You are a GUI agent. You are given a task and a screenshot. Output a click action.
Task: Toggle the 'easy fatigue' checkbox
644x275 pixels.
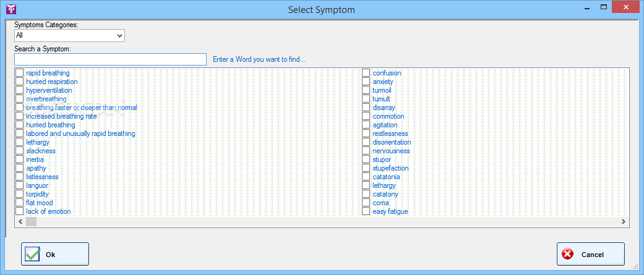pyautogui.click(x=366, y=211)
